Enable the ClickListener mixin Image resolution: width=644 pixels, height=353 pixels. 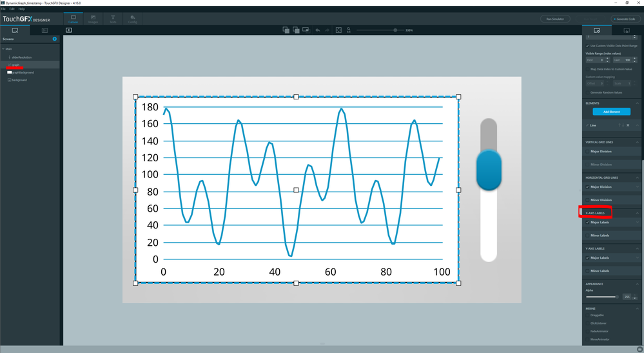(x=587, y=323)
